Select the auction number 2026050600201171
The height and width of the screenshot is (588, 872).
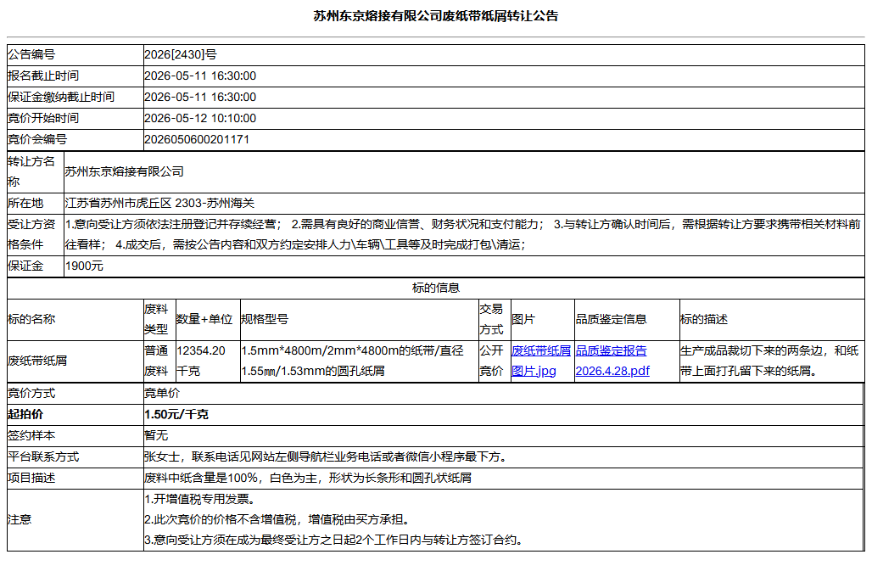pyautogui.click(x=197, y=139)
